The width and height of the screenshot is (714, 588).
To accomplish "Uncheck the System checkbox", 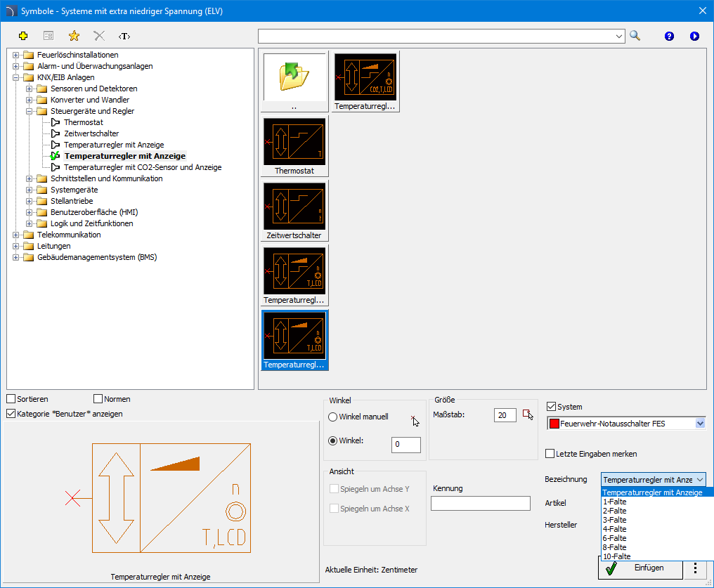I will click(x=552, y=407).
